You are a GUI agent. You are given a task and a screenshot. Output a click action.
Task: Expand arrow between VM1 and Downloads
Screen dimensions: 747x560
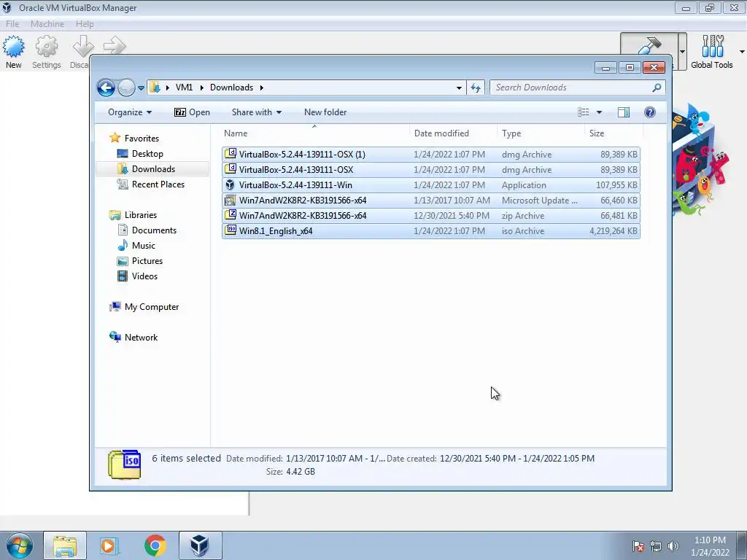coord(201,87)
